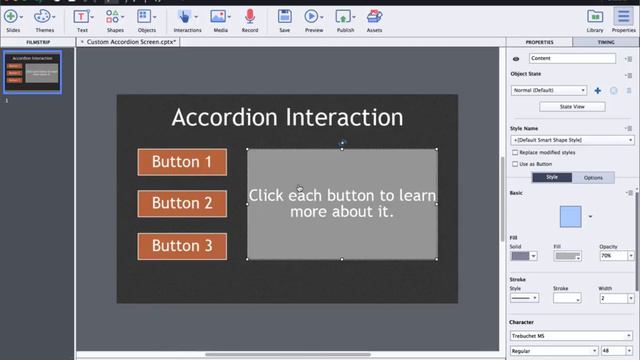Click Button 1 on the slide
The image size is (640, 360).
182,162
